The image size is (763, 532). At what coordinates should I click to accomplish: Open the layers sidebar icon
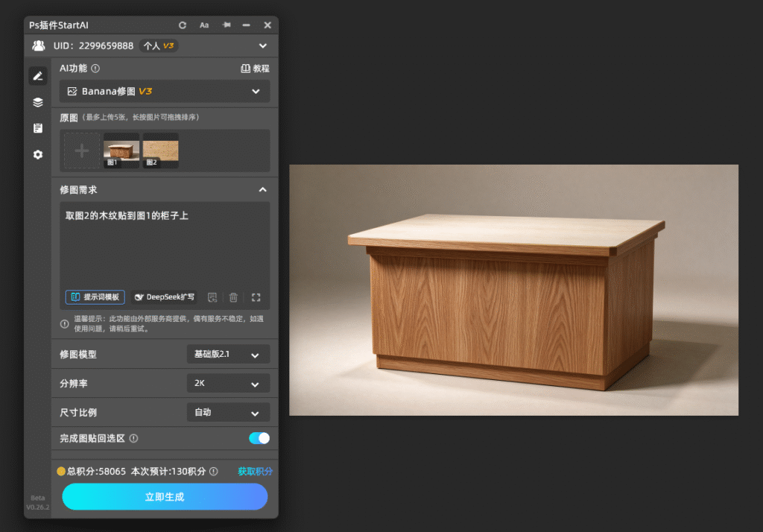click(x=38, y=102)
